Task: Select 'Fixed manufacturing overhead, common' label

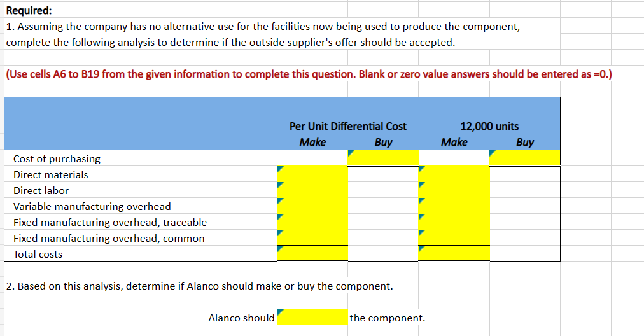Action: (x=109, y=239)
